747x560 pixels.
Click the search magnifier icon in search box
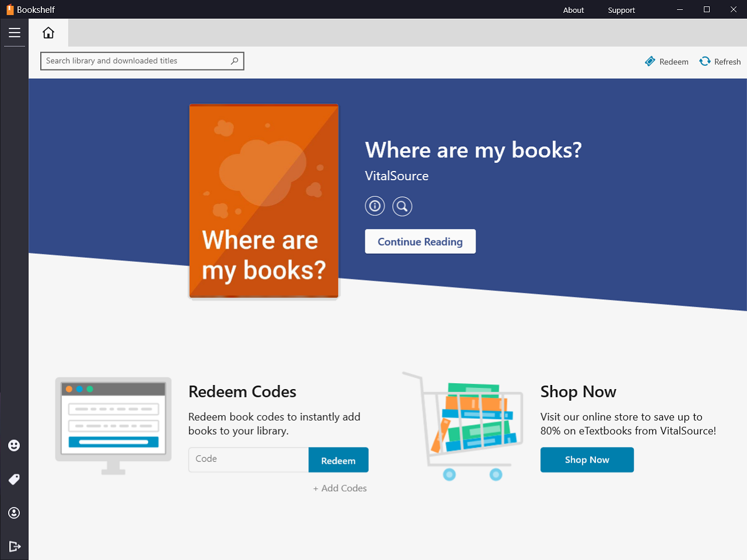[x=235, y=61]
